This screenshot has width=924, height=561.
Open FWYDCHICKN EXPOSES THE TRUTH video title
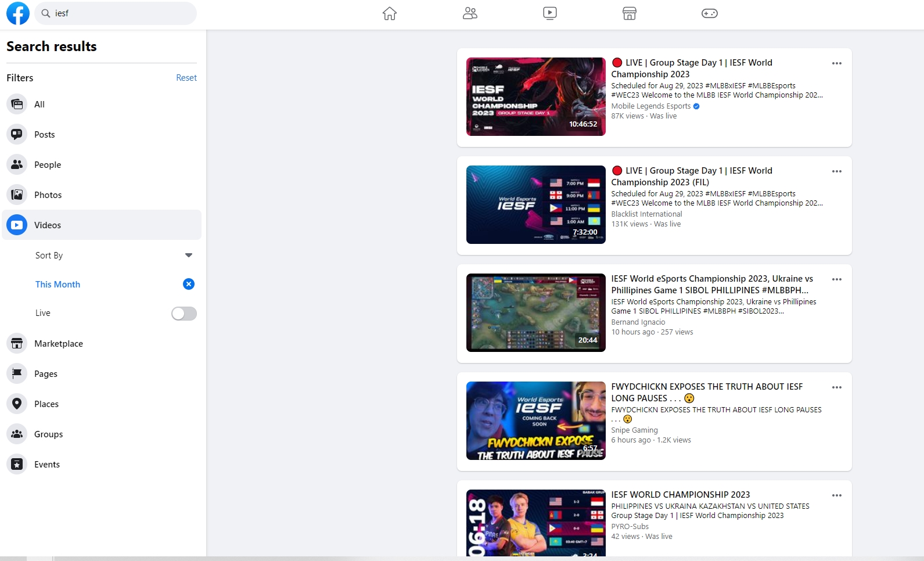pos(707,393)
